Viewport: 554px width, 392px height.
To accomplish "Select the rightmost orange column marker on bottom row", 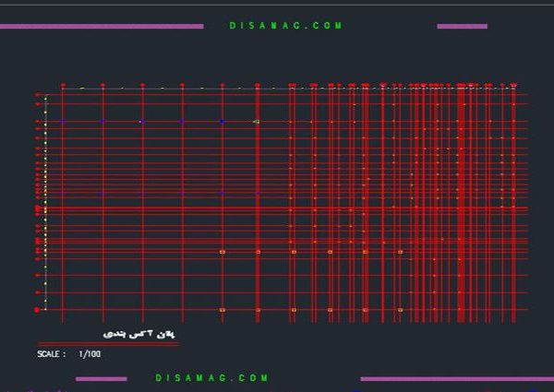I will pos(400,310).
